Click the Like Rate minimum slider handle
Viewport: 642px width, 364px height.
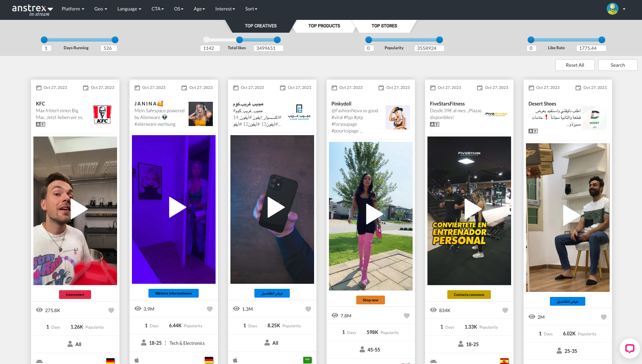531,40
